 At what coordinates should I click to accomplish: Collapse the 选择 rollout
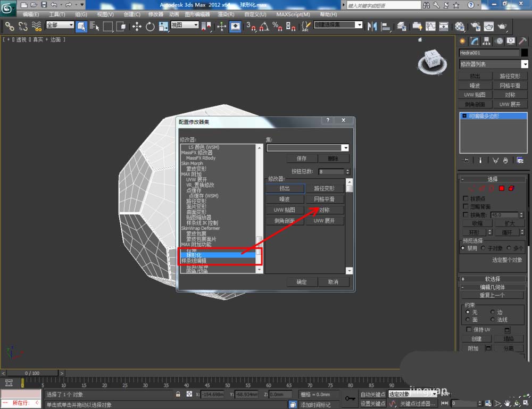[x=492, y=179]
